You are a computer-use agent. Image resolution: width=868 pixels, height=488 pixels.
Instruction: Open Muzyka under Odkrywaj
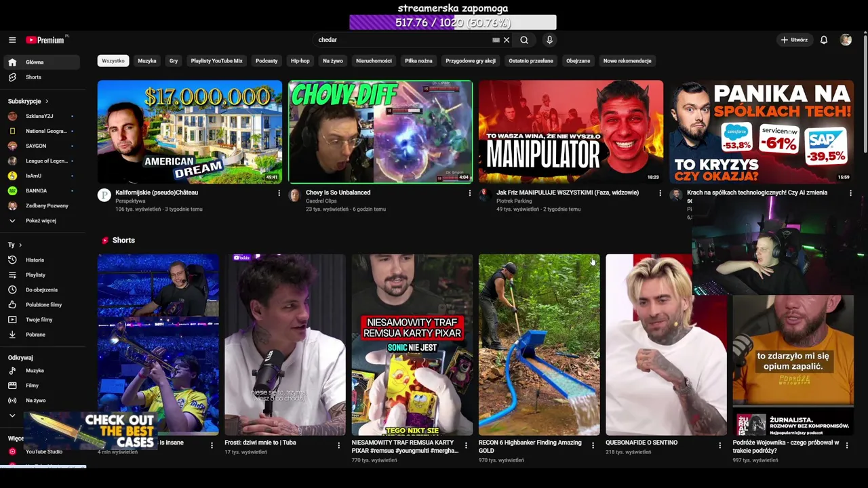(x=41, y=371)
